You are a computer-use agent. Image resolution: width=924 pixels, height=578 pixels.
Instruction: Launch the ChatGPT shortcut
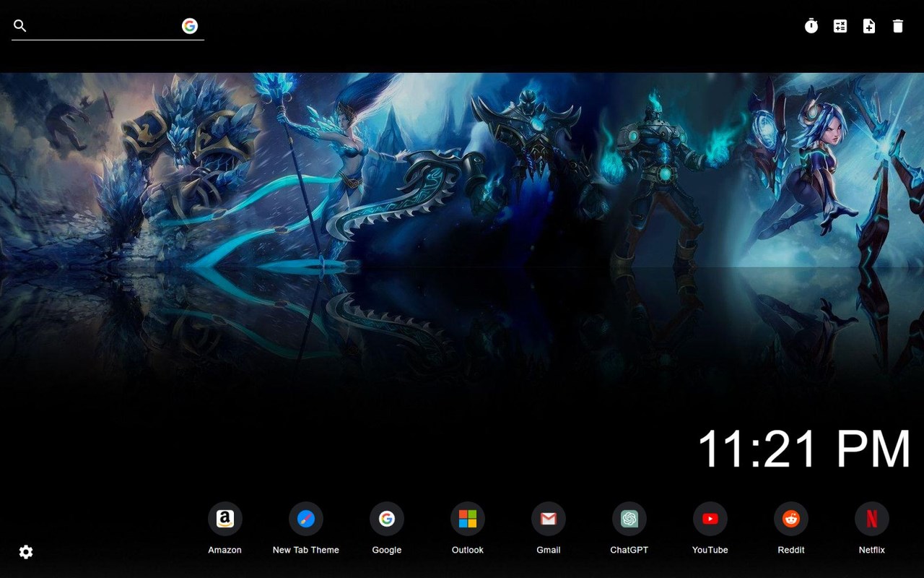click(629, 519)
